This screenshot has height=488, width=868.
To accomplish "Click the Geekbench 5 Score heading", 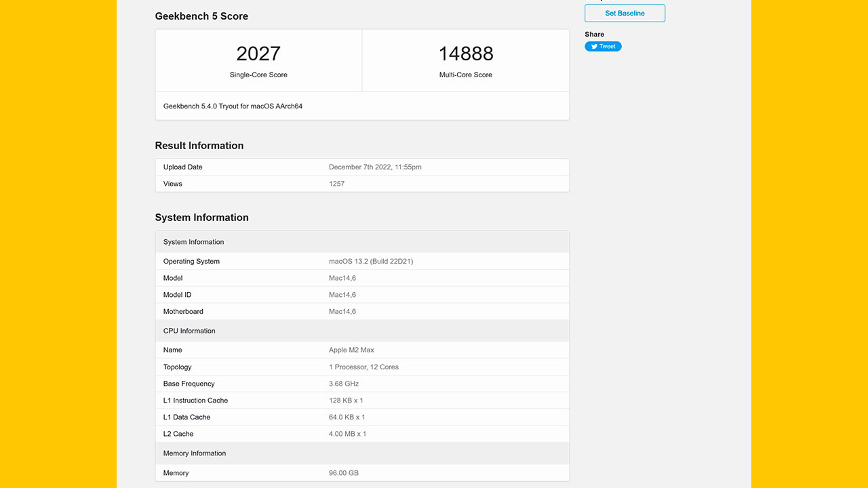I will (x=201, y=16).
